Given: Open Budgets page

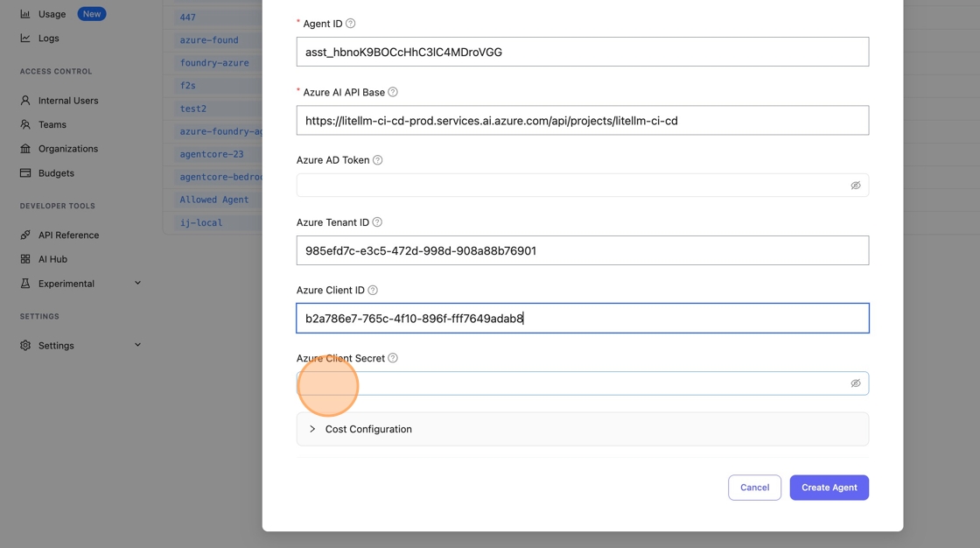Looking at the screenshot, I should tap(56, 173).
